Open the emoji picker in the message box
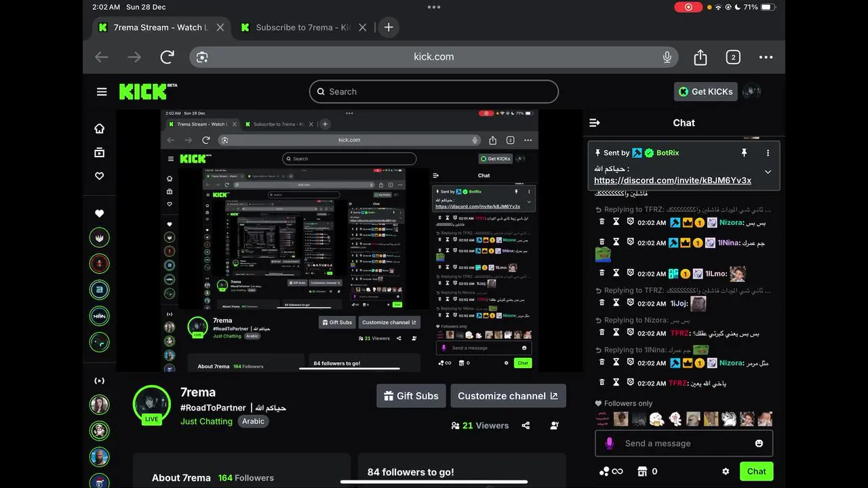 [x=759, y=443]
